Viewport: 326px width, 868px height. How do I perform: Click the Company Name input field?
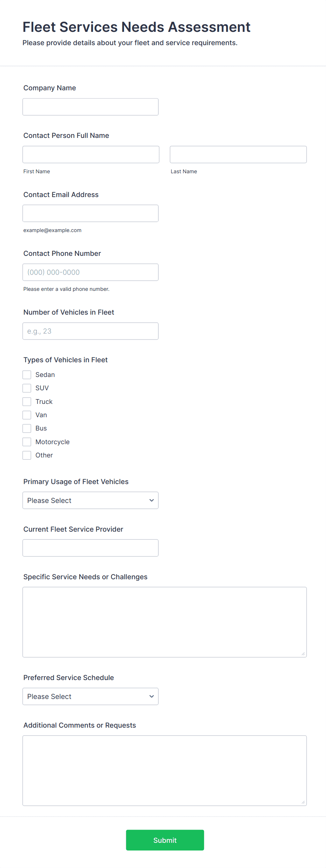pos(90,106)
